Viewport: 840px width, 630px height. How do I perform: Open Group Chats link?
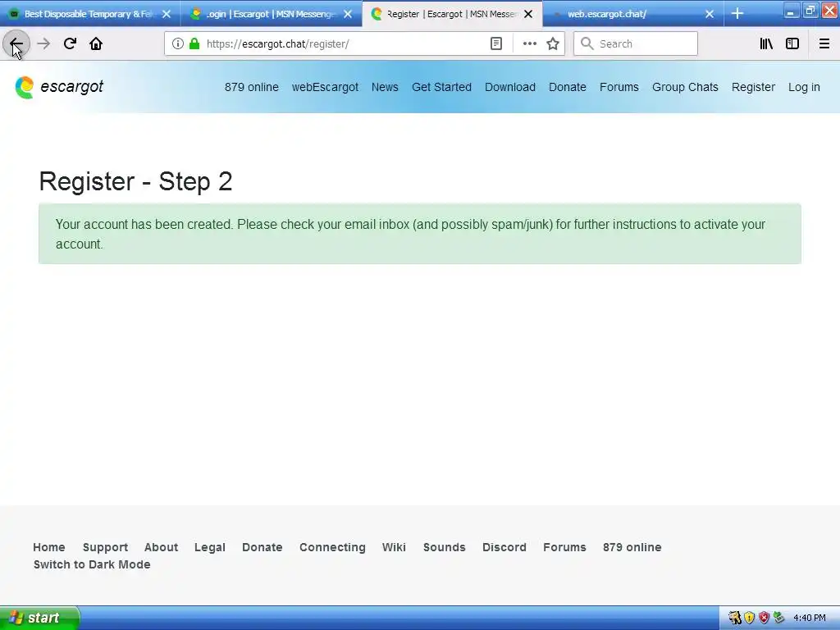[685, 87]
